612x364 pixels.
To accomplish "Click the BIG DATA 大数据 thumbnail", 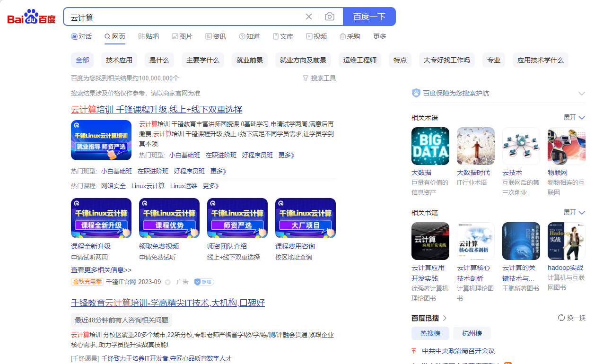I will coord(430,146).
